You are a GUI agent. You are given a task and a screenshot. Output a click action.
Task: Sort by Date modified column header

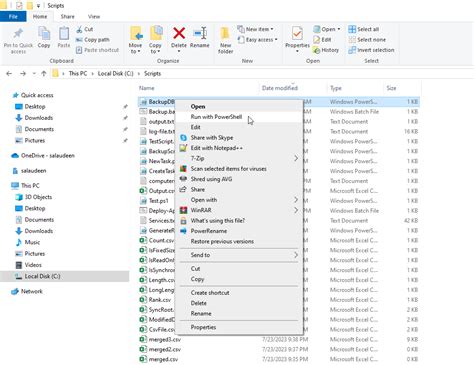click(280, 88)
